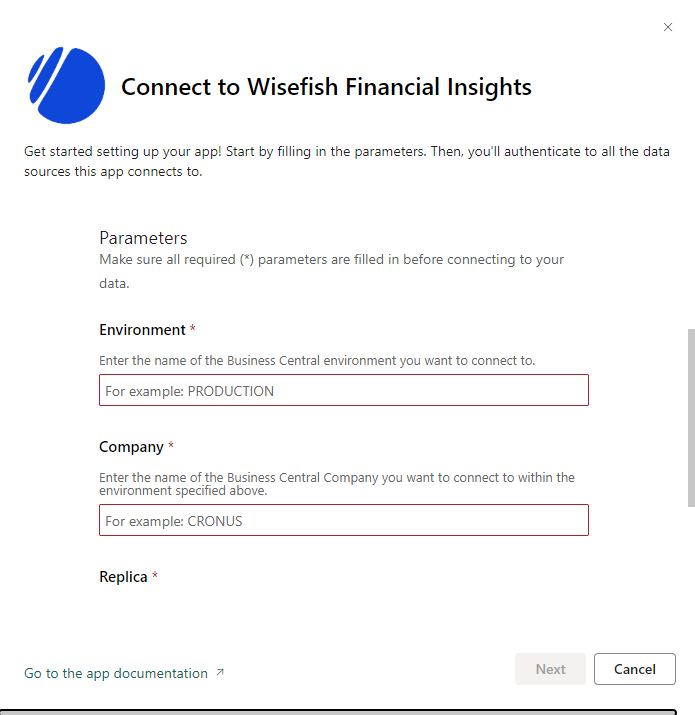This screenshot has height=715, width=695.
Task: Click the Business Central environment description text
Action: 317,360
